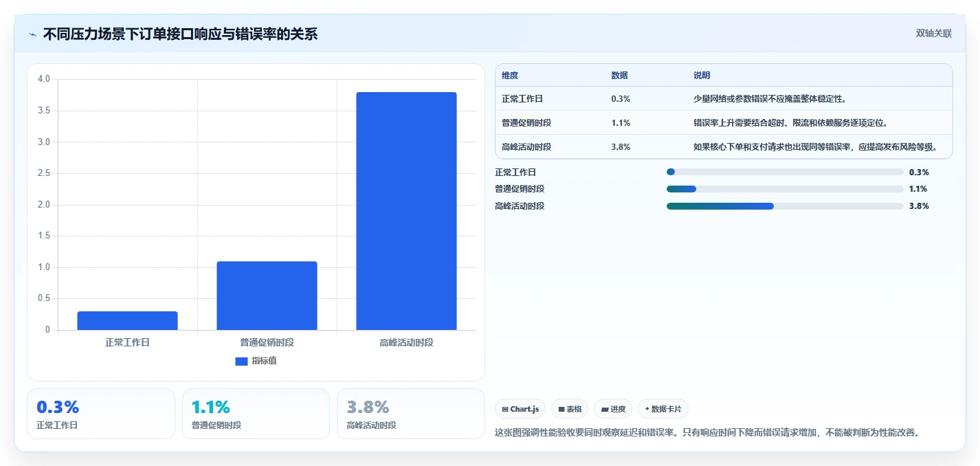
Task: Click 1.1% value beside progress bar
Action: [x=918, y=189]
